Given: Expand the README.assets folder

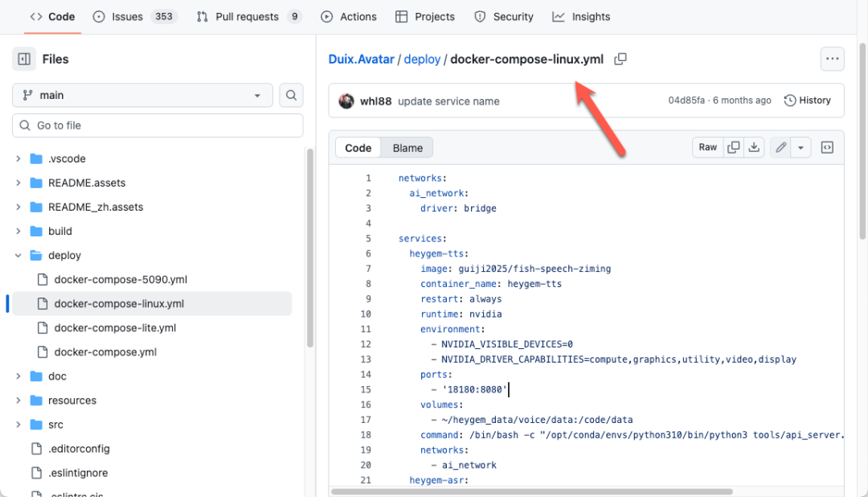Looking at the screenshot, I should 18,183.
